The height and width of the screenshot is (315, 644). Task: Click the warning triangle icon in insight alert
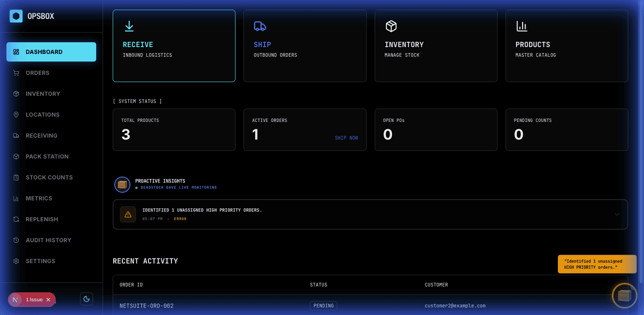pos(128,214)
